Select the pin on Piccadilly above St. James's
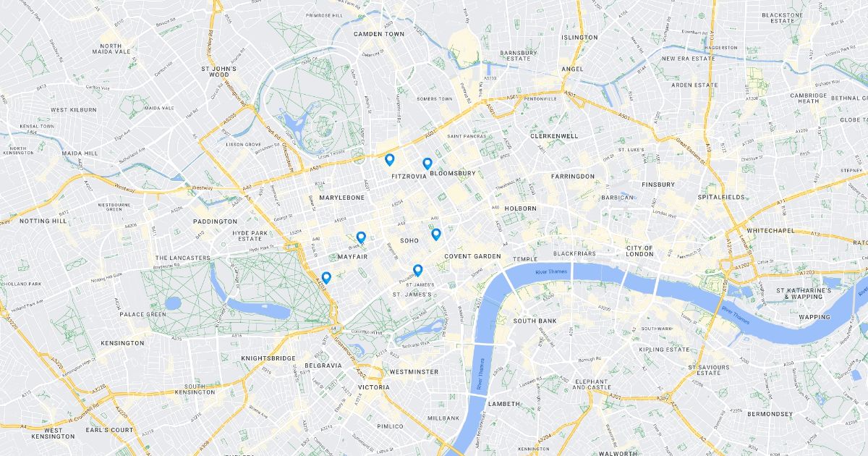868x456 pixels. (417, 271)
